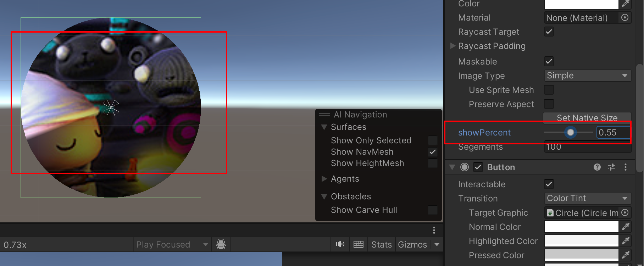Open Button component presets
Screen dimensions: 644x266
[x=611, y=167]
